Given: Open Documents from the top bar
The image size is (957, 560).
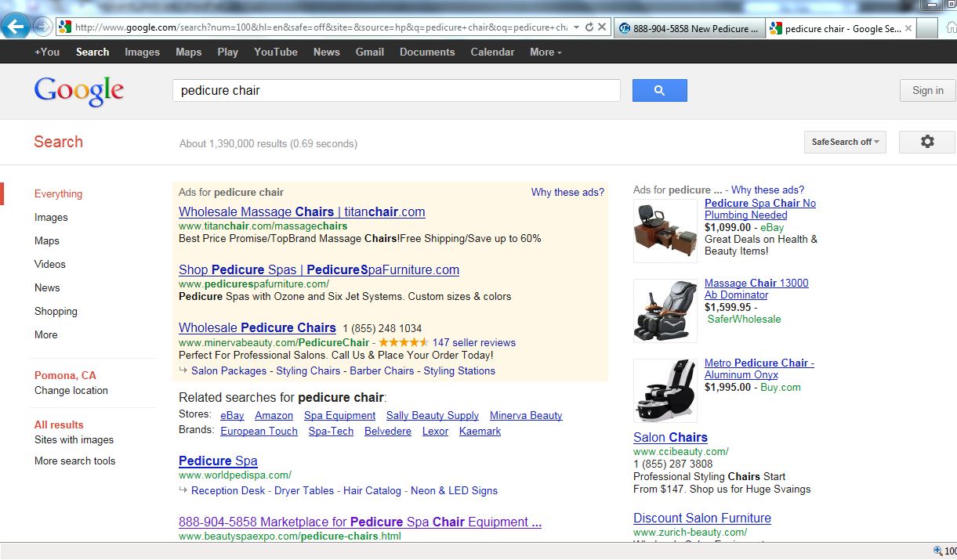Looking at the screenshot, I should 427,52.
